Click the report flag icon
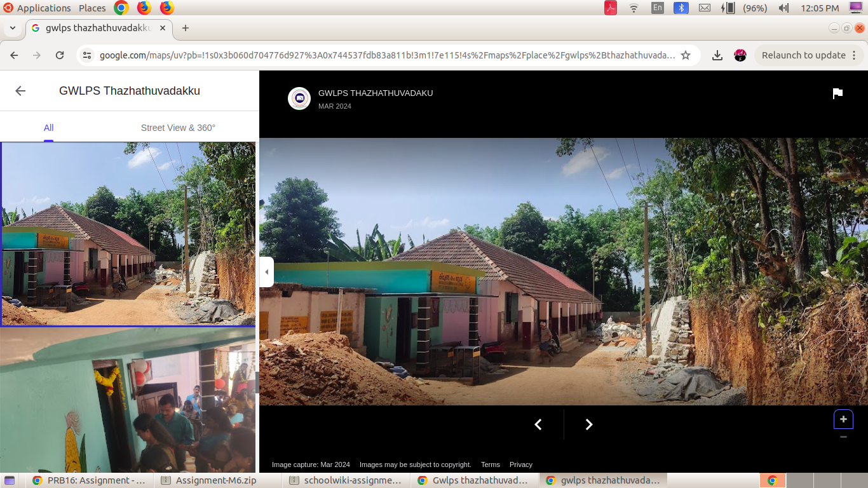This screenshot has height=488, width=868. coord(837,93)
